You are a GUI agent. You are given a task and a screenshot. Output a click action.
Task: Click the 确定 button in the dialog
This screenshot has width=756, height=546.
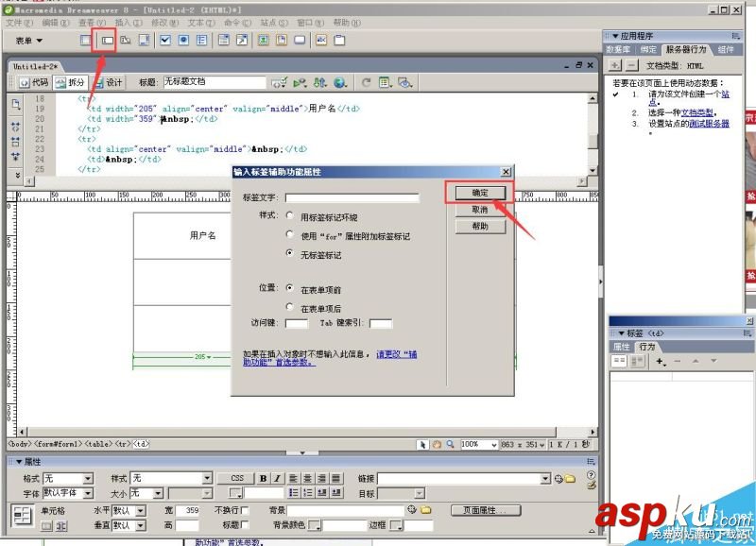480,192
